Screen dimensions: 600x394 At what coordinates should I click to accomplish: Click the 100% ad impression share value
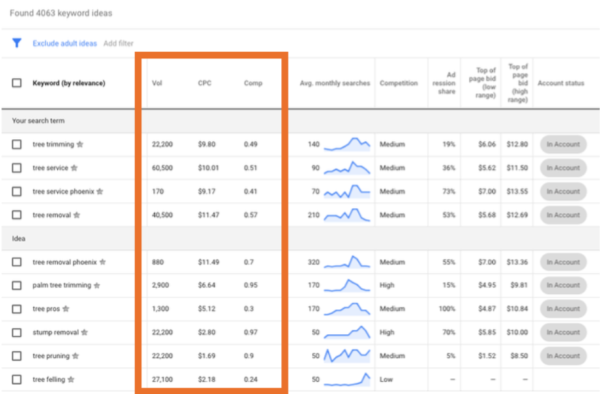coord(447,309)
